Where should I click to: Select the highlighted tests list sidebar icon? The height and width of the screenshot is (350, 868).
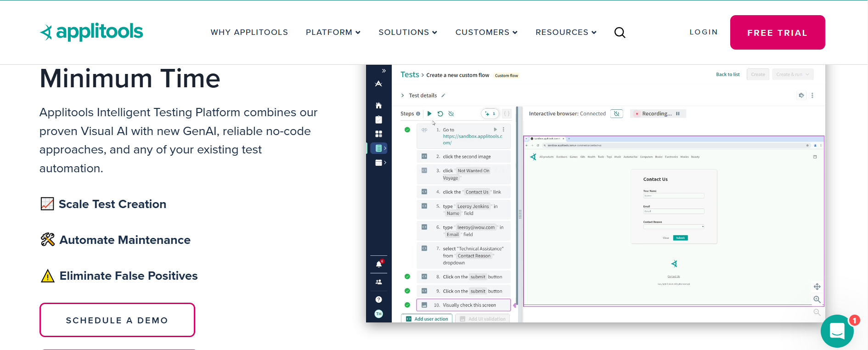click(x=379, y=148)
